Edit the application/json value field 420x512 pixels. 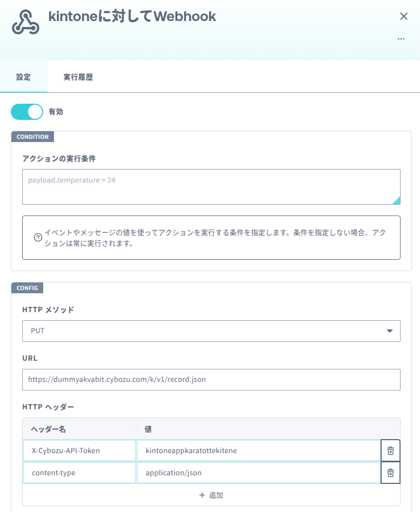259,473
